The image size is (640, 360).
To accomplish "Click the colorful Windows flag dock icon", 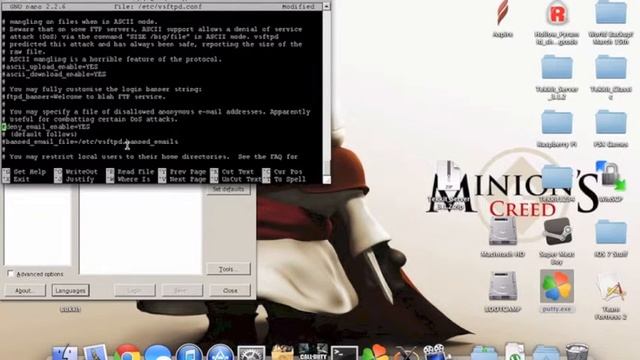I will tap(375, 353).
